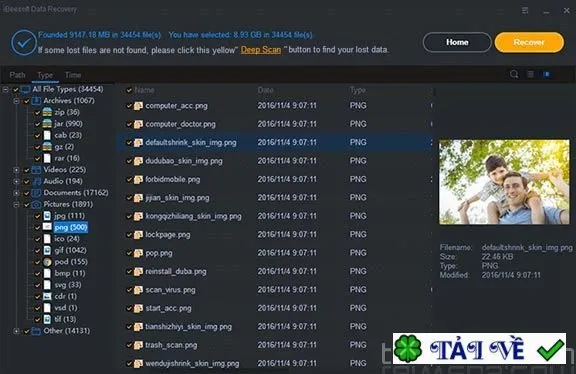This screenshot has width=576, height=374.
Task: Uncheck the computer_doctor.png checkbox
Action: (x=129, y=124)
